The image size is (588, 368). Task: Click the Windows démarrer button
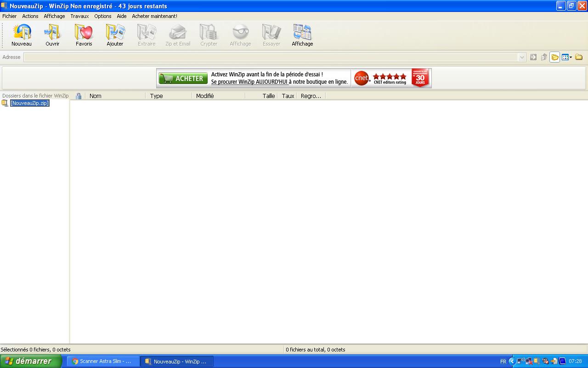coord(31,361)
